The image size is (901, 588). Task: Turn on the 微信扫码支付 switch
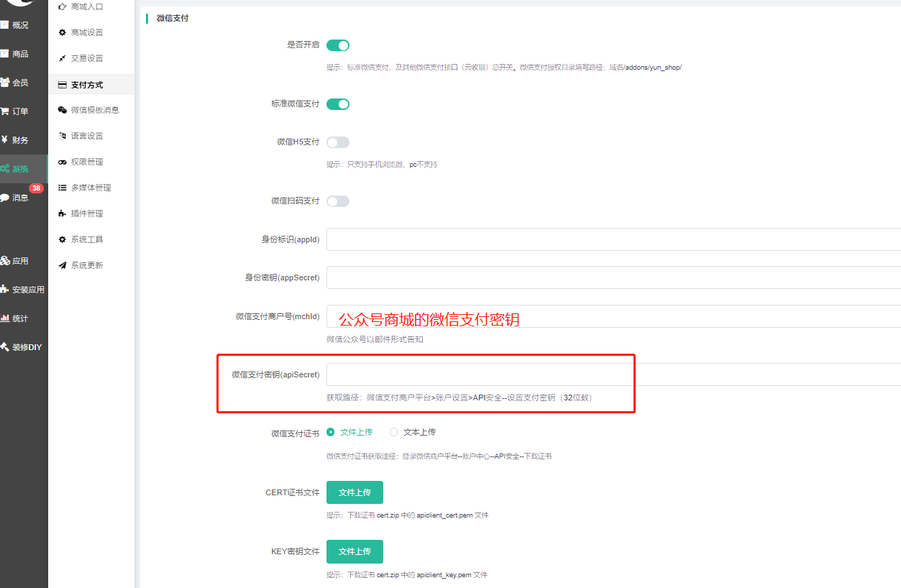(x=338, y=201)
